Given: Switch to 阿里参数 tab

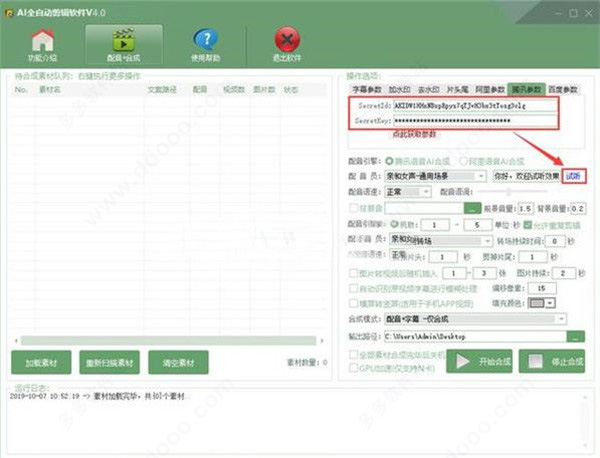Looking at the screenshot, I should [x=490, y=90].
